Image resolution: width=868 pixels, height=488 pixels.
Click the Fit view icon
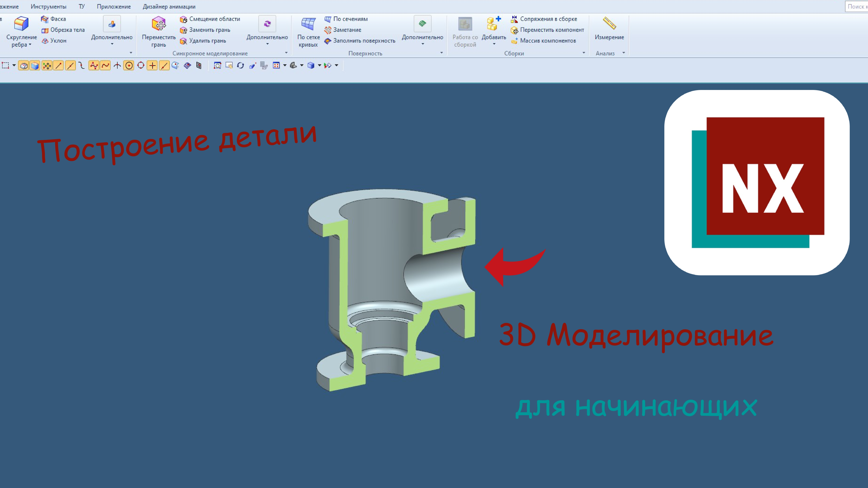pyautogui.click(x=217, y=65)
